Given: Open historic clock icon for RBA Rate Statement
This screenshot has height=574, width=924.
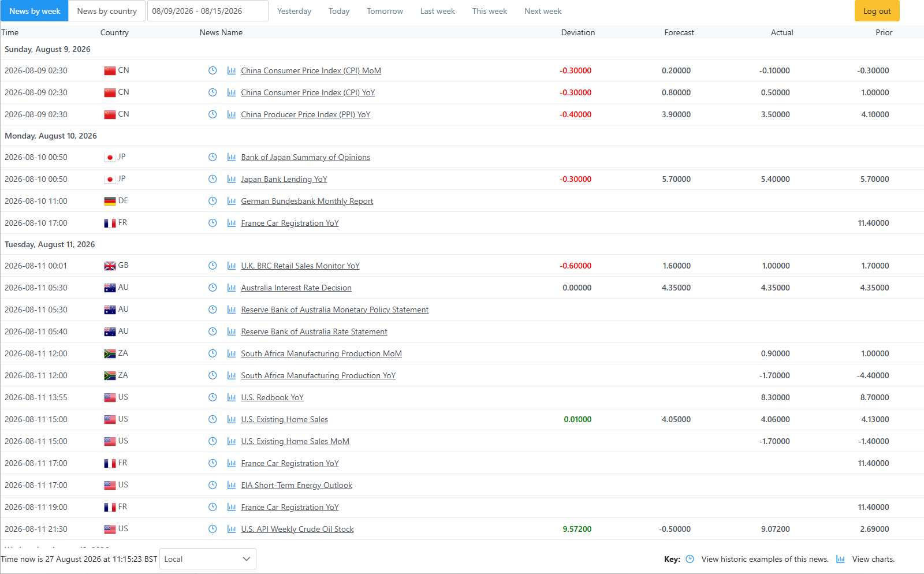Looking at the screenshot, I should 213,331.
